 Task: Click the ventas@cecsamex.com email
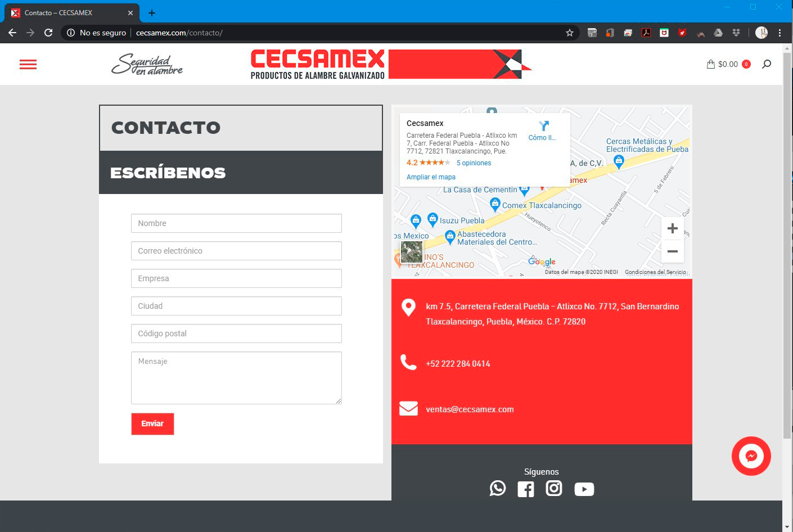tap(470, 409)
